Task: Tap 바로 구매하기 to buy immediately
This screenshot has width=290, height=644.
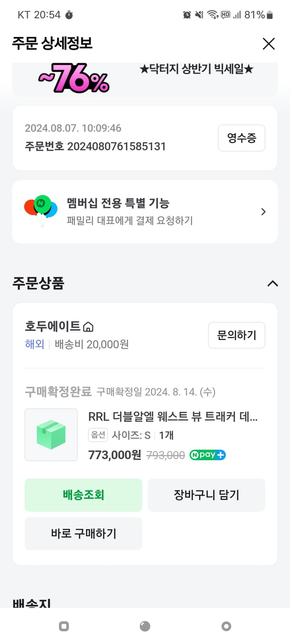Action: (x=83, y=533)
